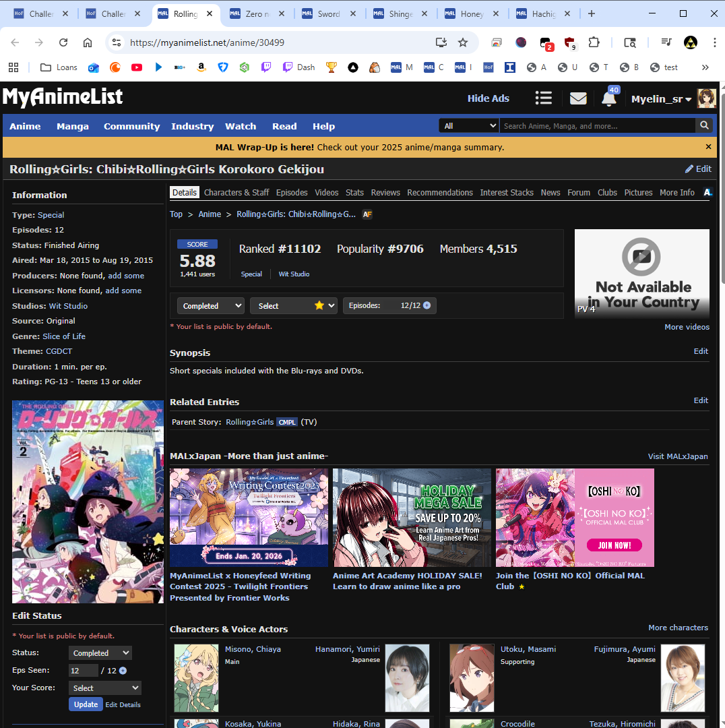This screenshot has height=728, width=725.
Task: Open the notifications bell icon
Action: (x=609, y=98)
